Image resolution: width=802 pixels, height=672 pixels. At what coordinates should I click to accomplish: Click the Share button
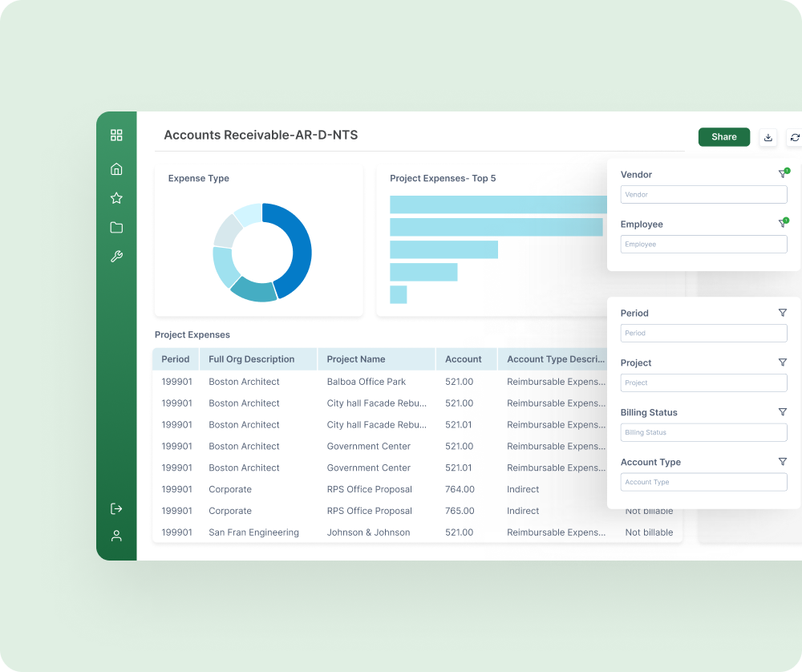click(x=723, y=137)
